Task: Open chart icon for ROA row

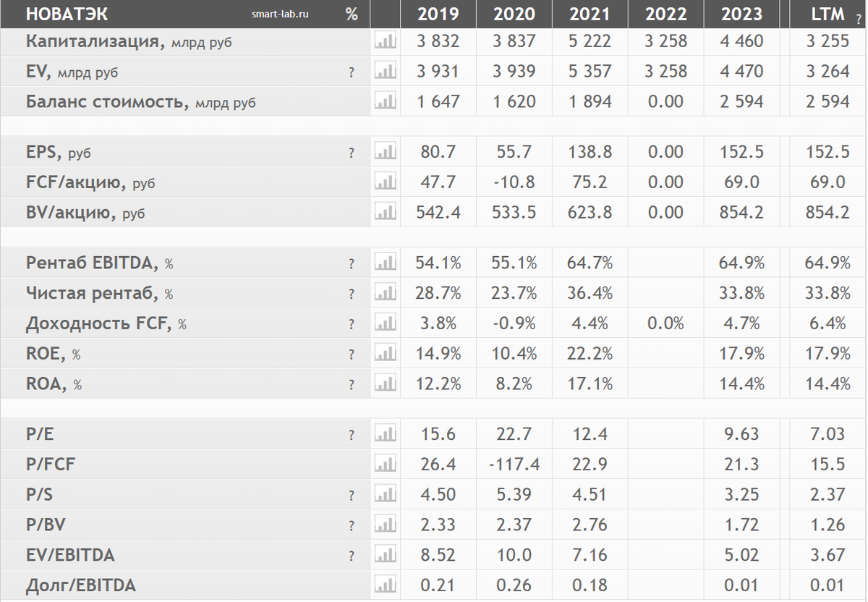Action: click(386, 384)
